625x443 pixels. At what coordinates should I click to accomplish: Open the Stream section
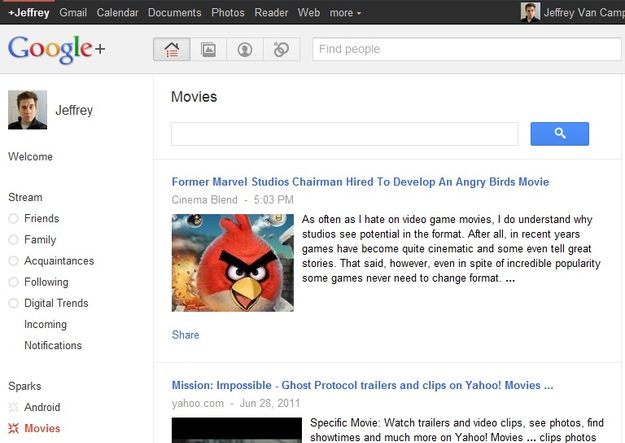(x=25, y=197)
